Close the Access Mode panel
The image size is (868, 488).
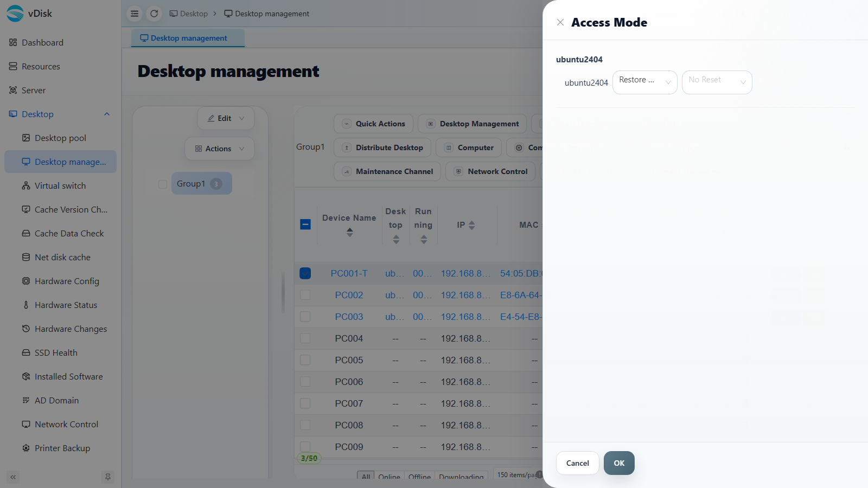pyautogui.click(x=560, y=22)
